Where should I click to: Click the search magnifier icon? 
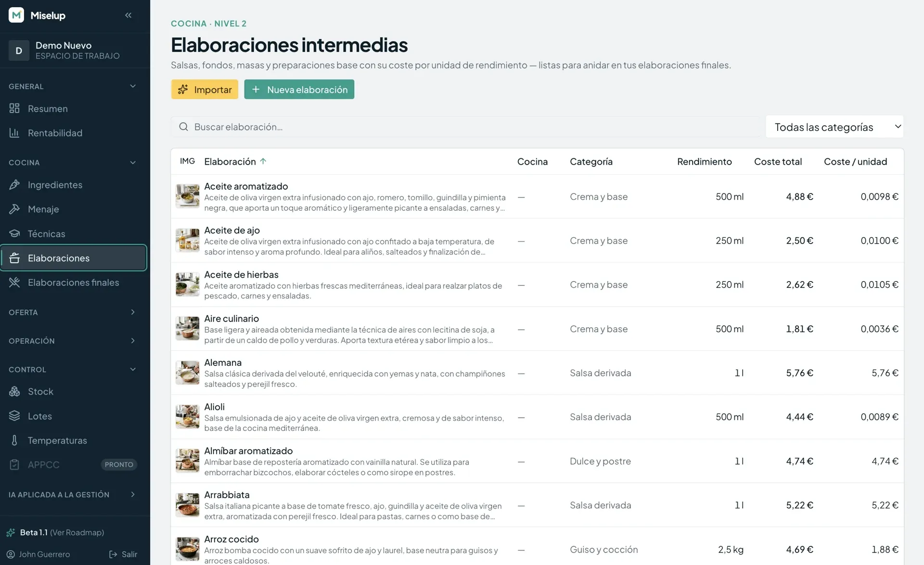[x=183, y=127]
